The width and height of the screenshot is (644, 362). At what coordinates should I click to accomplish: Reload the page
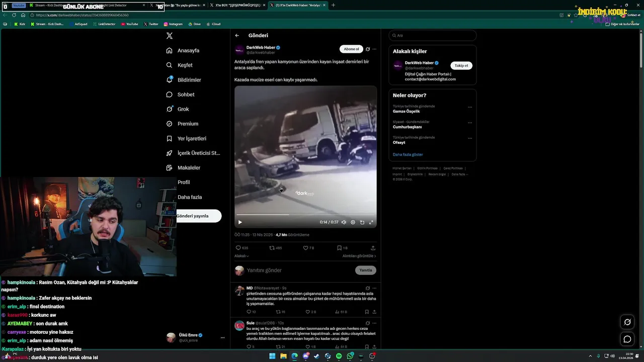[14, 15]
